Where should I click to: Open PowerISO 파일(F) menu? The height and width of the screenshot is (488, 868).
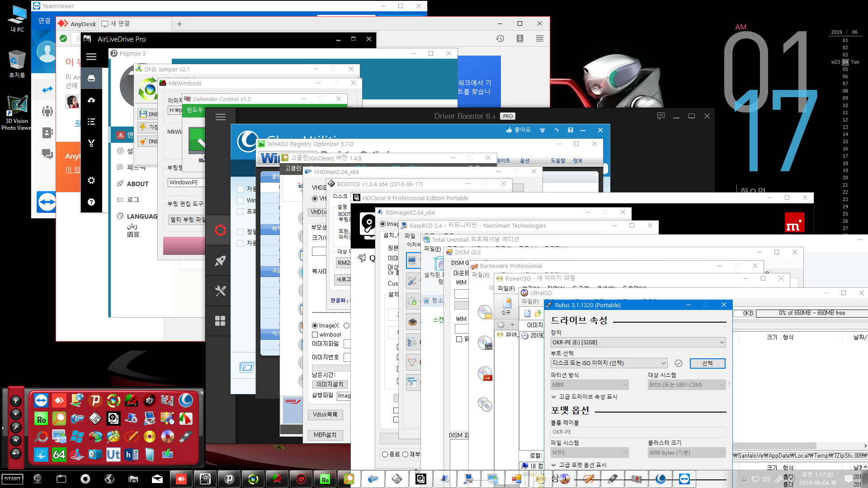tap(506, 288)
